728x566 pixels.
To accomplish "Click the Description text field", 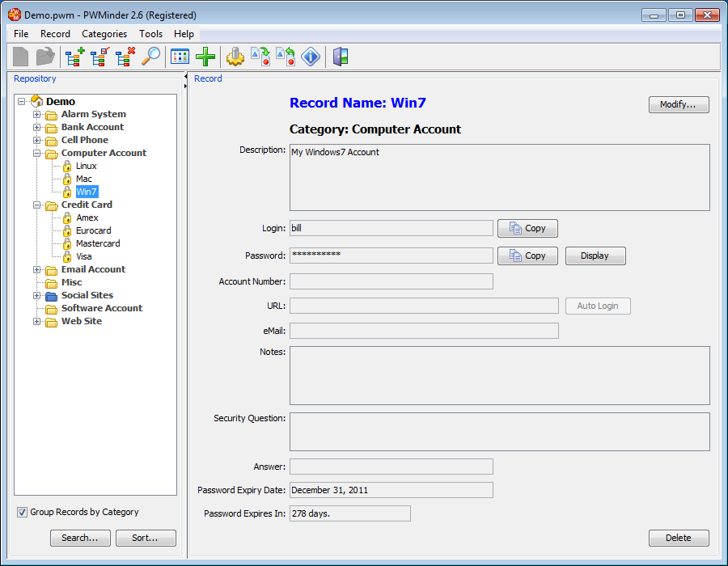I will point(499,177).
